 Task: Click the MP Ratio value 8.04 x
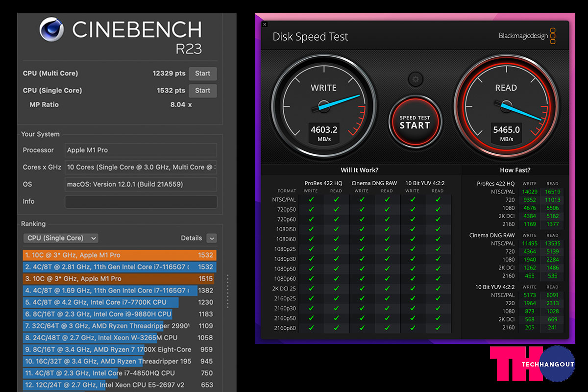point(181,105)
